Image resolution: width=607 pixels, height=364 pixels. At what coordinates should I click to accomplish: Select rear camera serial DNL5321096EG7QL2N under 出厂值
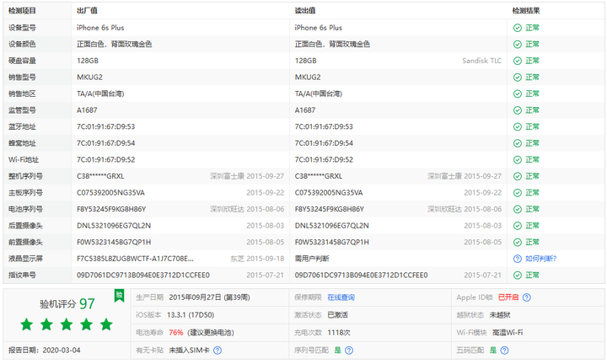114,226
